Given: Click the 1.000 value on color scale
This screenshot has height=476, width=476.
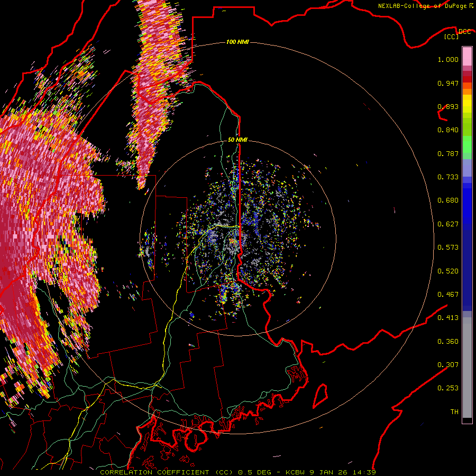Looking at the screenshot, I should click(x=448, y=59).
